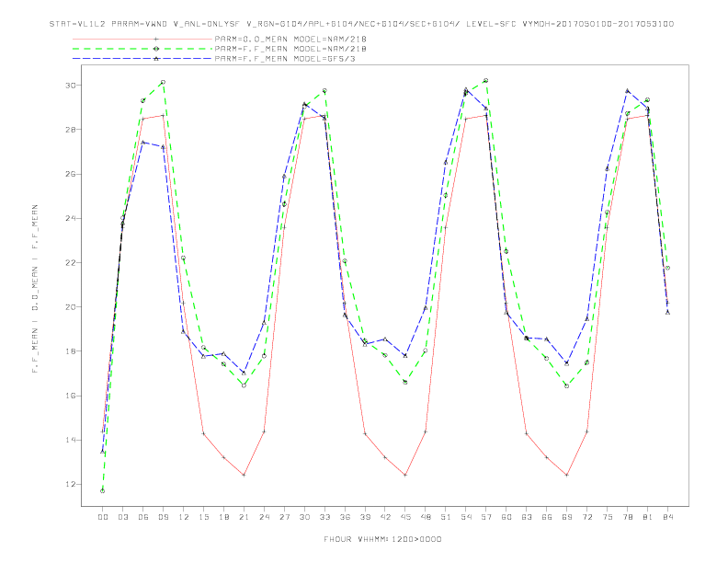Click y-axis tick label 12
The width and height of the screenshot is (728, 563).
71,485
